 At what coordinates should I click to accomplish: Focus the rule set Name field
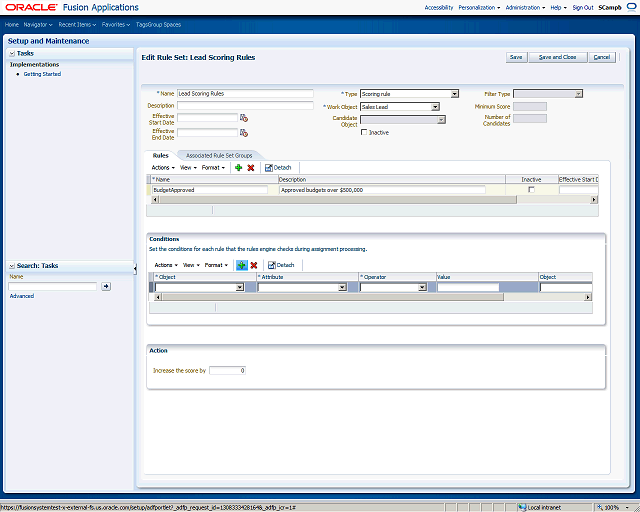coord(245,93)
